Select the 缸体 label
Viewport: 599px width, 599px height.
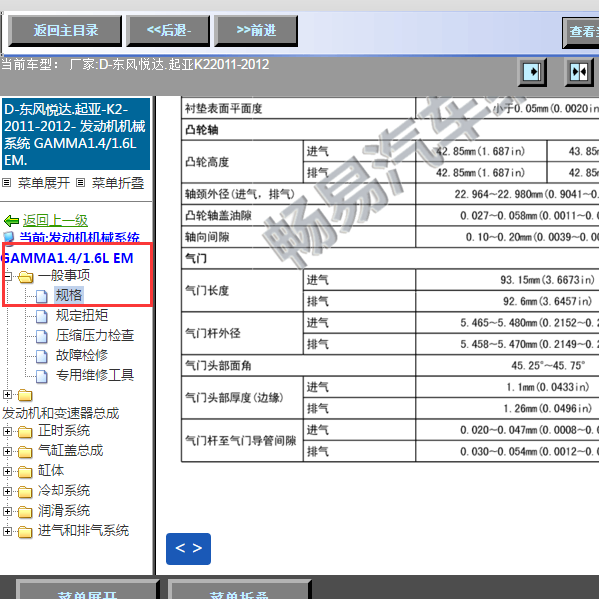(x=51, y=471)
